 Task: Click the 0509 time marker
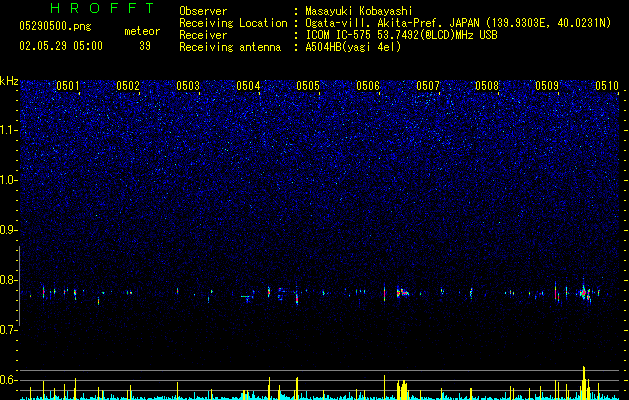click(x=547, y=86)
